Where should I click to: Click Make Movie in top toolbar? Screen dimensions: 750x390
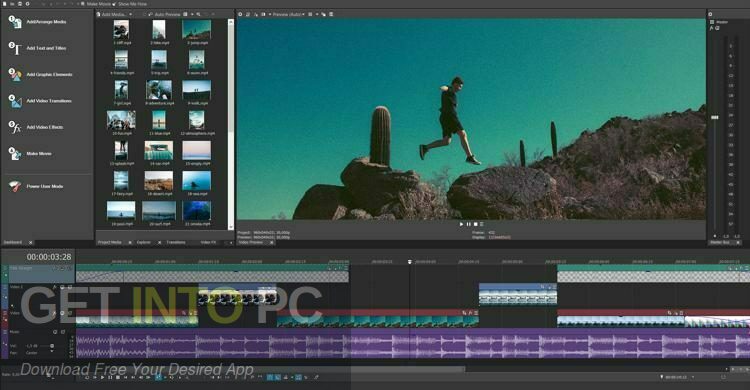tap(95, 4)
